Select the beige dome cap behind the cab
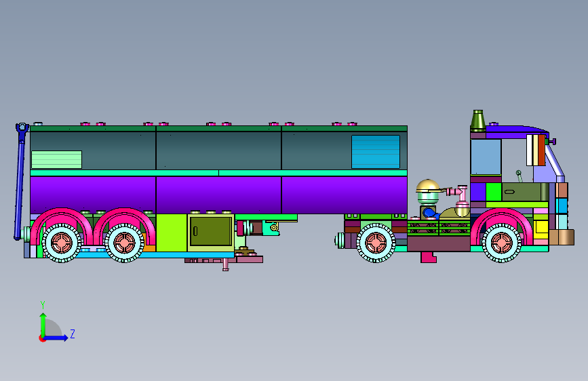This screenshot has width=588, height=381. click(x=428, y=185)
